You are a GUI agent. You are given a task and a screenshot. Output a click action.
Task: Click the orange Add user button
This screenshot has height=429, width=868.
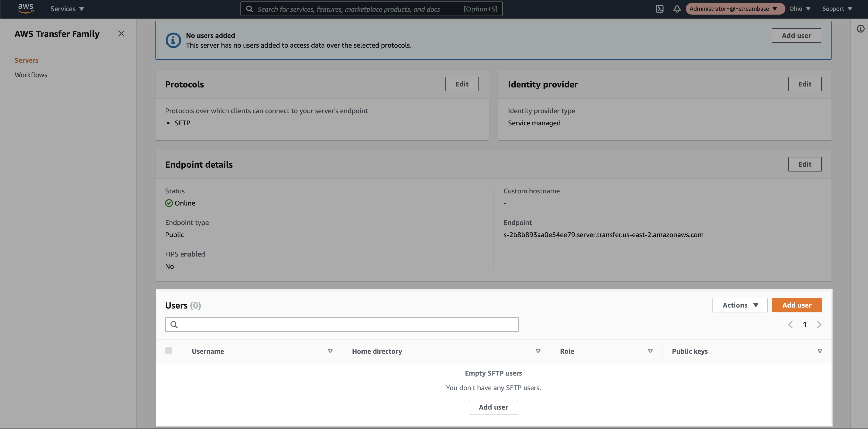(x=797, y=305)
